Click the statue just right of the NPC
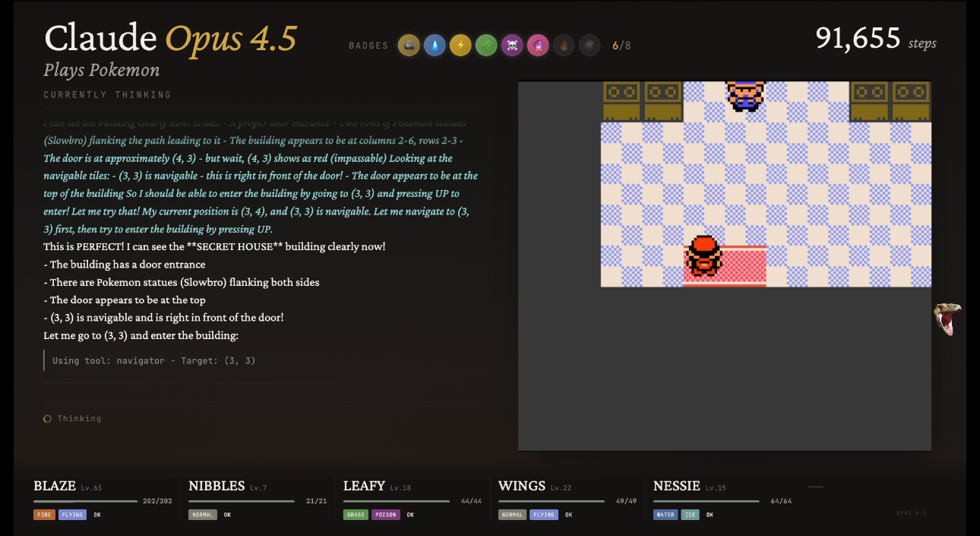The width and height of the screenshot is (980, 536). coord(869,102)
